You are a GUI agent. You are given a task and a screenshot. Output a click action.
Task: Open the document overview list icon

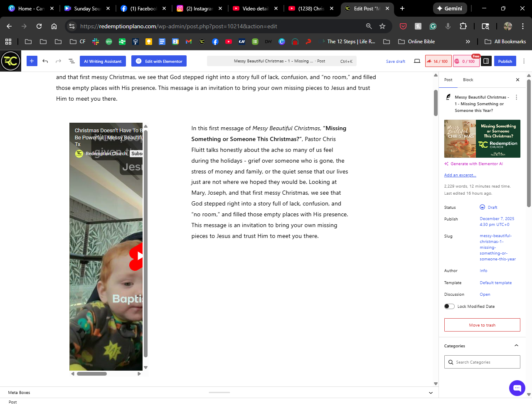[x=71, y=61]
